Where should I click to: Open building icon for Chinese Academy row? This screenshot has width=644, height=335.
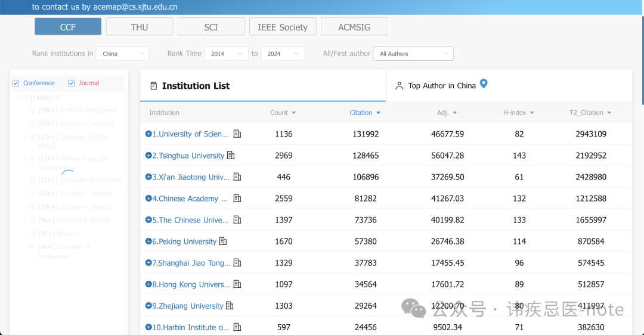tap(237, 198)
